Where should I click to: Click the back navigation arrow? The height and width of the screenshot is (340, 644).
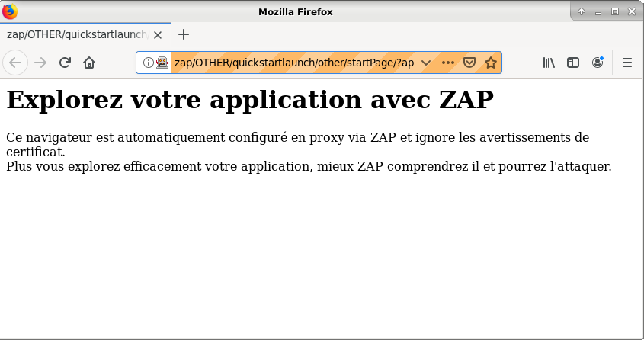[15, 63]
